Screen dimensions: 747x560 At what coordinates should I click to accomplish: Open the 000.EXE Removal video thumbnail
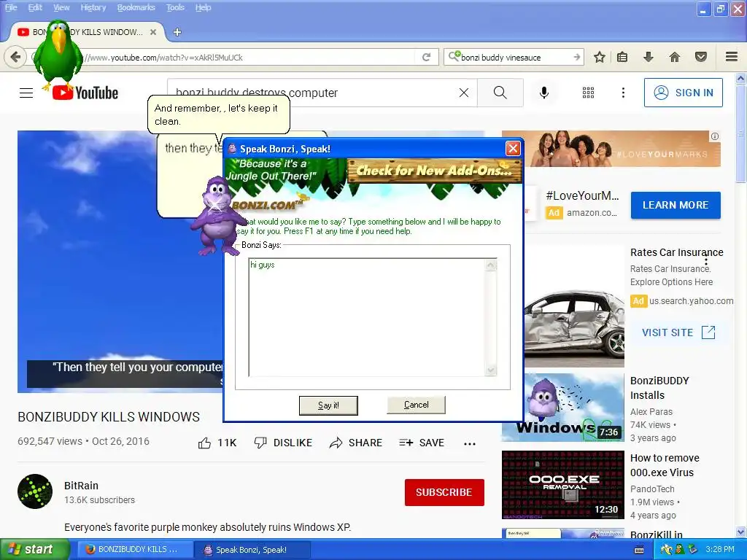[x=563, y=485]
